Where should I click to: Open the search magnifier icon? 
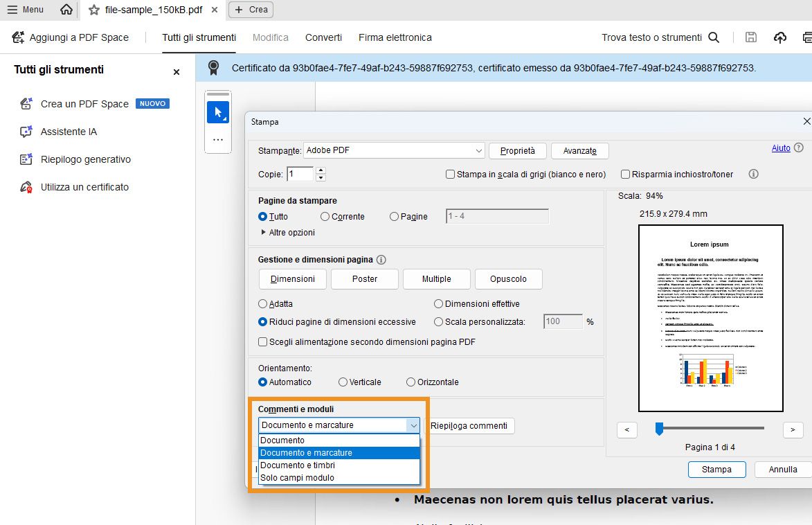point(714,37)
